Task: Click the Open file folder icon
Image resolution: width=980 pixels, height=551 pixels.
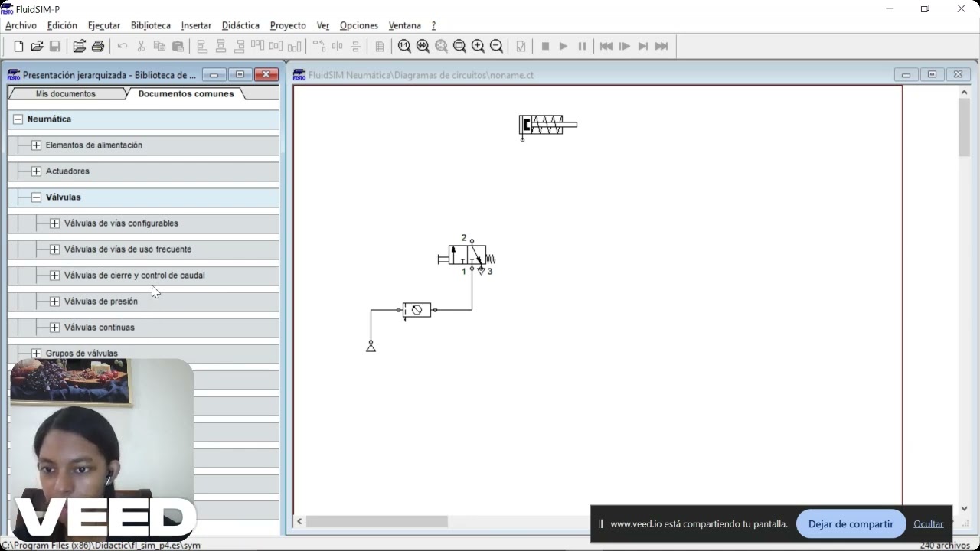Action: point(37,46)
